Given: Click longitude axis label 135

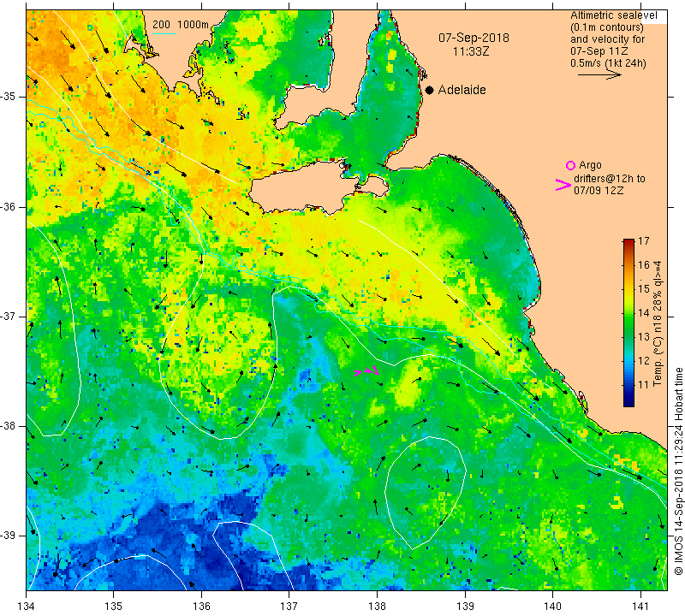Looking at the screenshot, I should (x=114, y=607).
